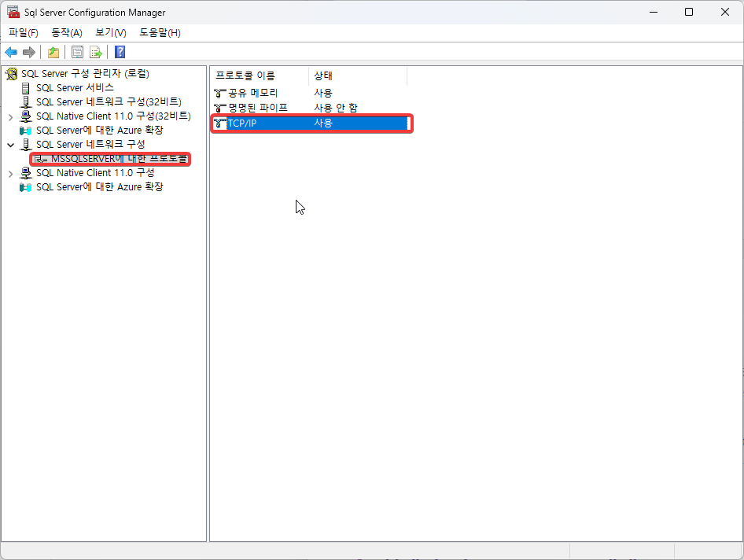Image resolution: width=744 pixels, height=560 pixels.
Task: Click the Export List toolbar icon
Action: pyautogui.click(x=96, y=52)
